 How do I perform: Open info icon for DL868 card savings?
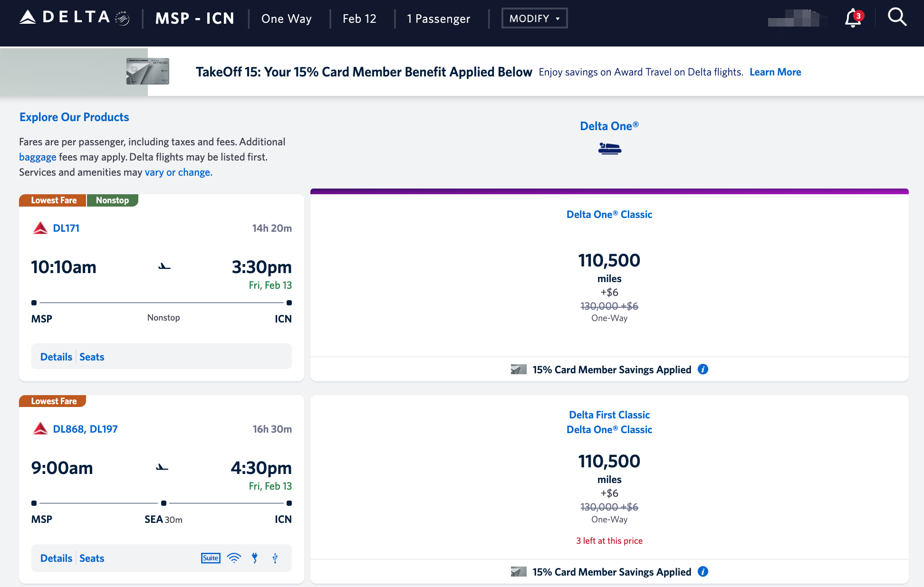pos(703,571)
